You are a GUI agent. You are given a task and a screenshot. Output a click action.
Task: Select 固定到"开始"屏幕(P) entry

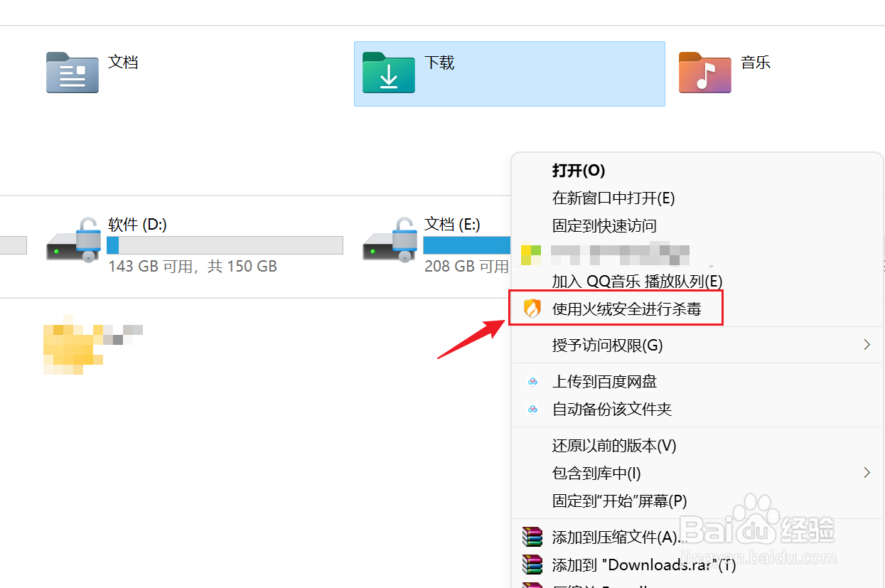(620, 501)
